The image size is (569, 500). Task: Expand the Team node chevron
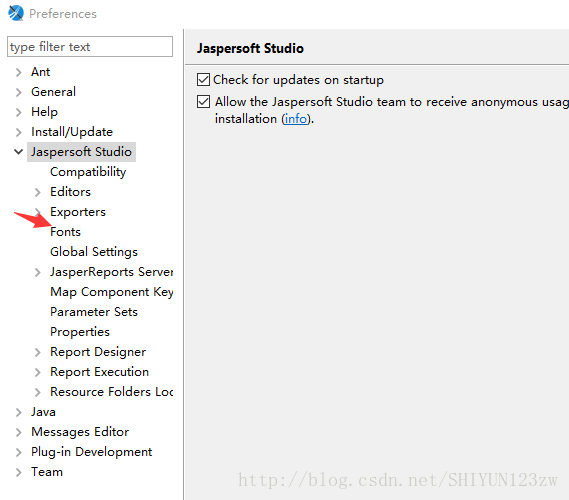19,472
